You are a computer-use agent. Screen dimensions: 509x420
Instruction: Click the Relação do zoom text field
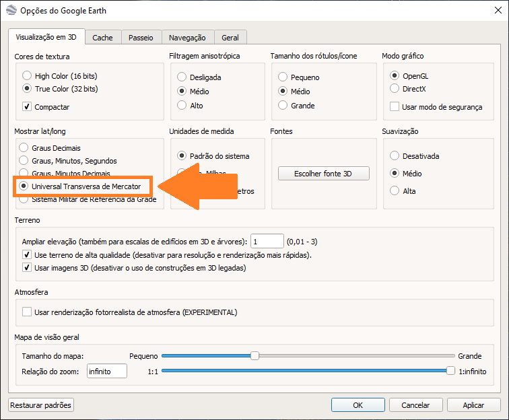[106, 371]
